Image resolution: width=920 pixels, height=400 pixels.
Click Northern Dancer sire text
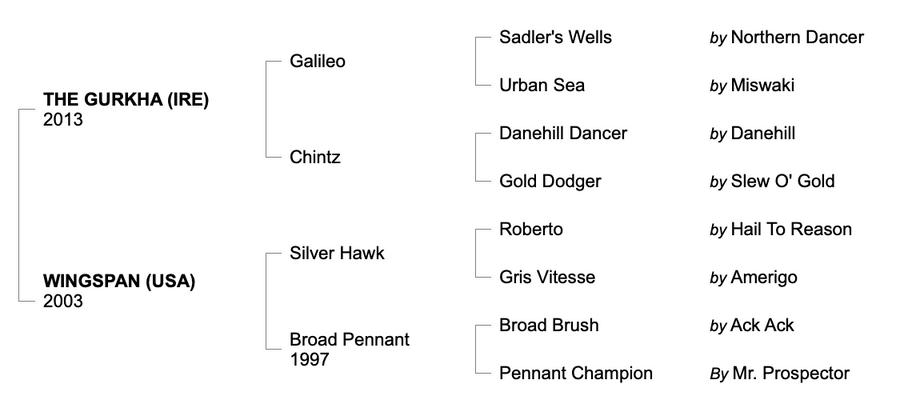(x=797, y=37)
